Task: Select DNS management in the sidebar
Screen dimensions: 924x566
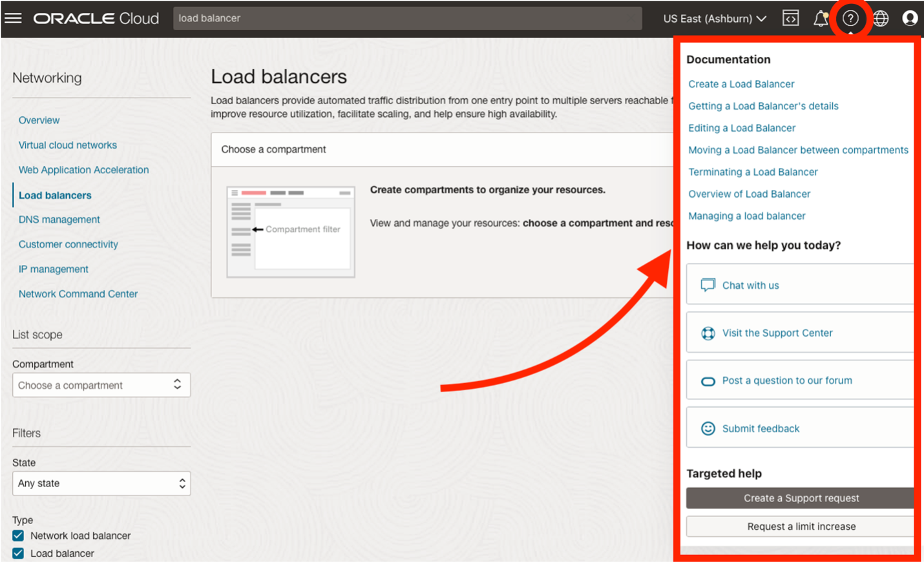Action: 59,220
